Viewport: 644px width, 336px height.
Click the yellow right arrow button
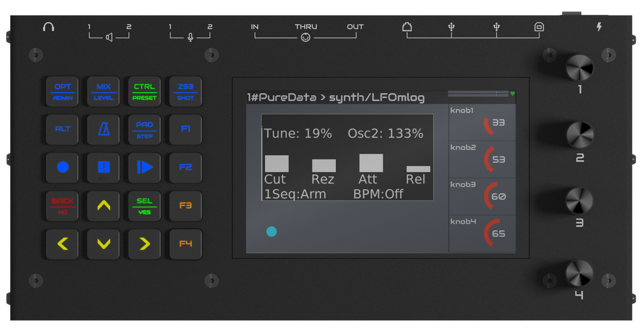144,244
